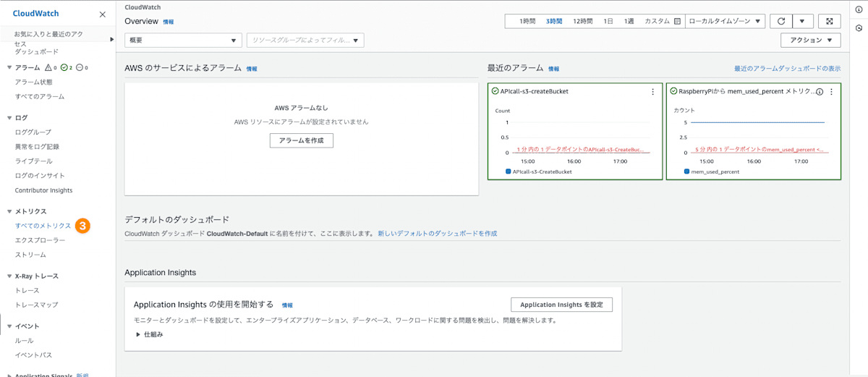Open 異常をログ記録 in sidebar
This screenshot has height=377, width=868.
[x=37, y=146]
